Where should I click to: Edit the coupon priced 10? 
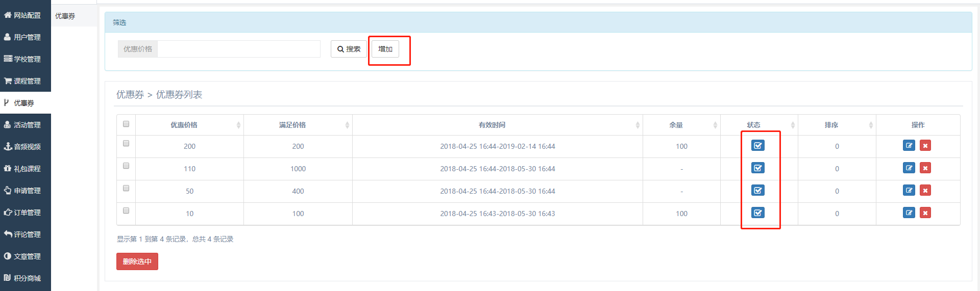pyautogui.click(x=909, y=213)
